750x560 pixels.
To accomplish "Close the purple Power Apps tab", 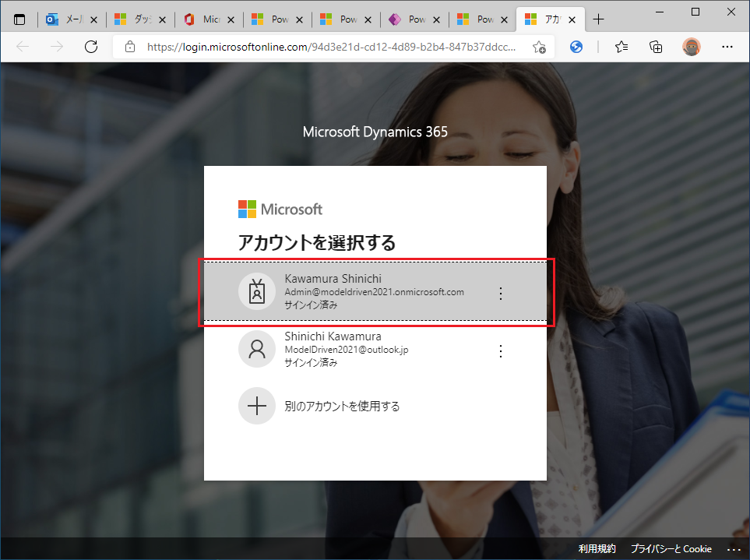I will click(436, 19).
